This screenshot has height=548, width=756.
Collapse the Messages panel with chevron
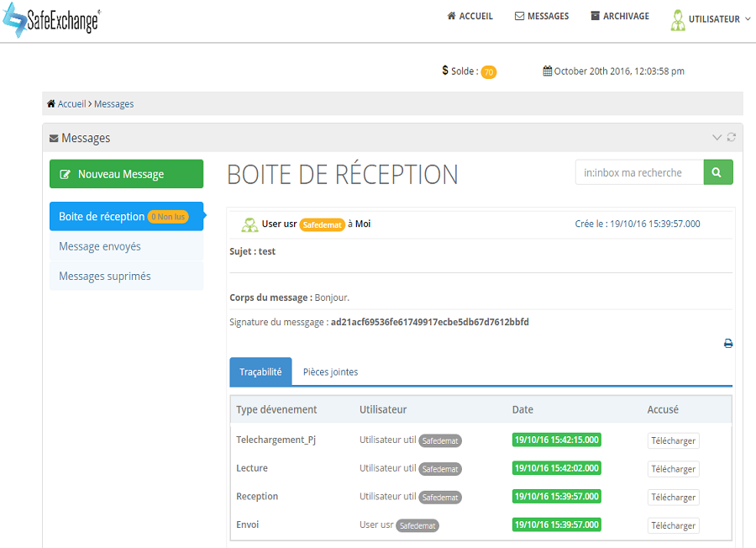click(717, 138)
